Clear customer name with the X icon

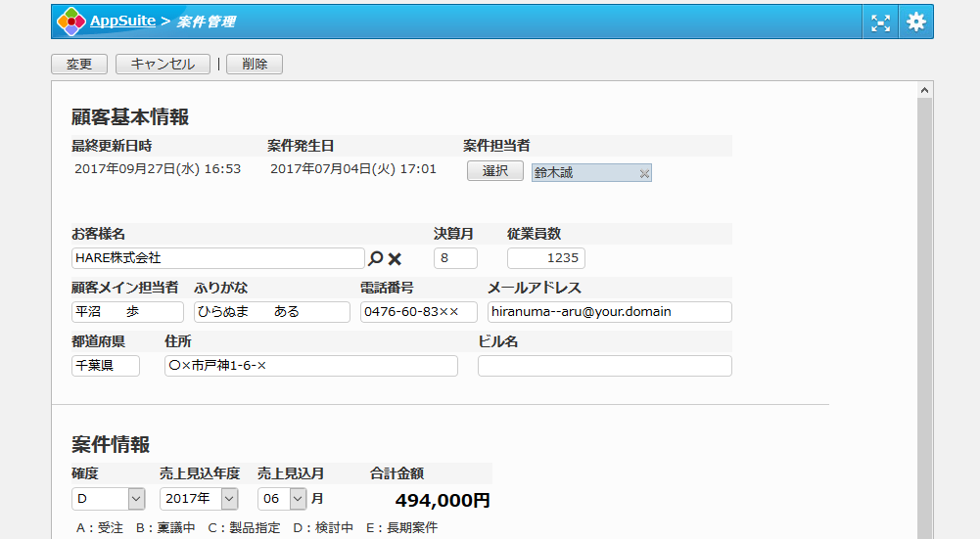pyautogui.click(x=395, y=258)
